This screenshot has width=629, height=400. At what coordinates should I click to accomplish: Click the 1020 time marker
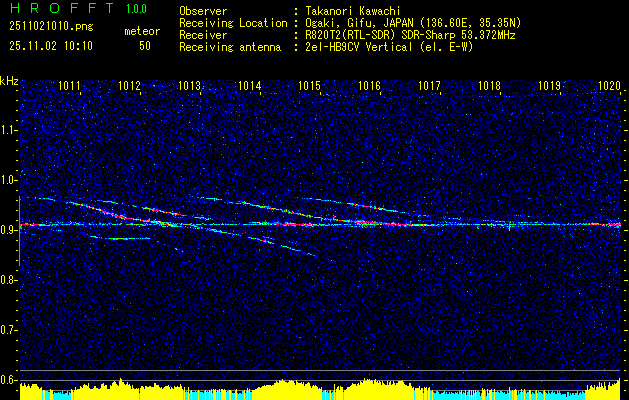coord(609,87)
